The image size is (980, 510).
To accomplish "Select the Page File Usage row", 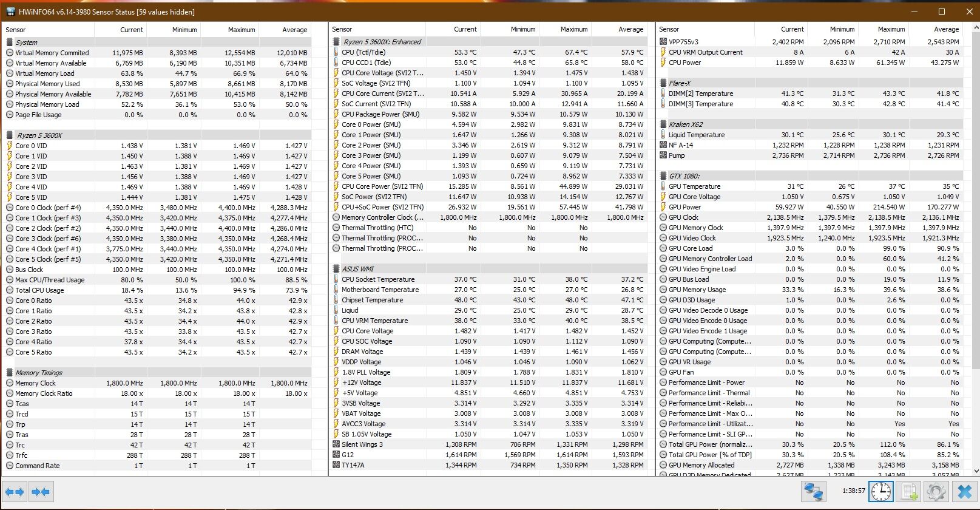I will (x=157, y=115).
